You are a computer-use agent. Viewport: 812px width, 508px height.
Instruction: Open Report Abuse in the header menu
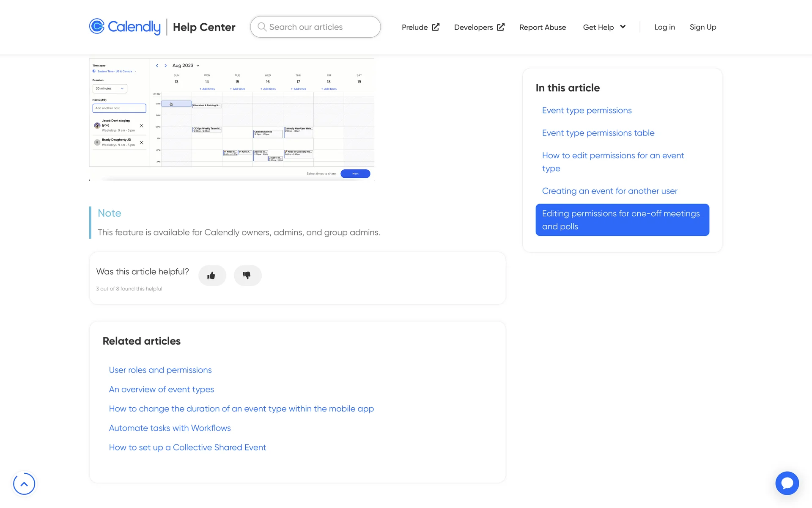(542, 27)
